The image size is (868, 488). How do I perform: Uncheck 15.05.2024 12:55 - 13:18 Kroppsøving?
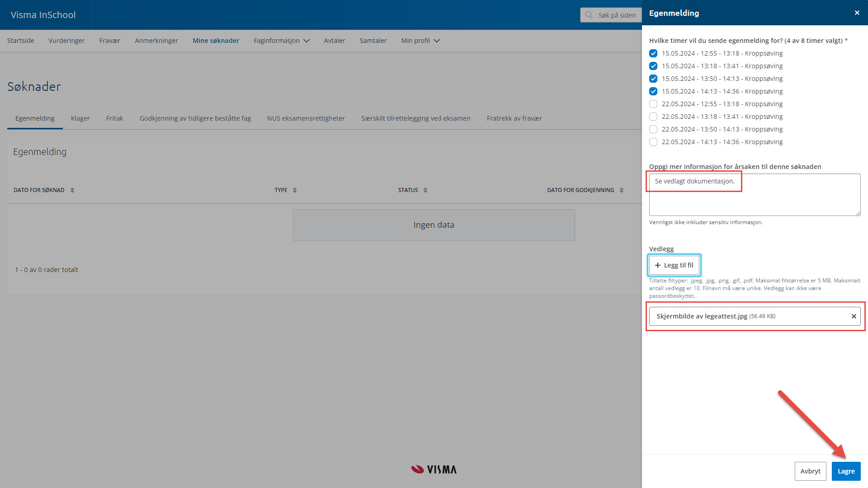tap(653, 53)
